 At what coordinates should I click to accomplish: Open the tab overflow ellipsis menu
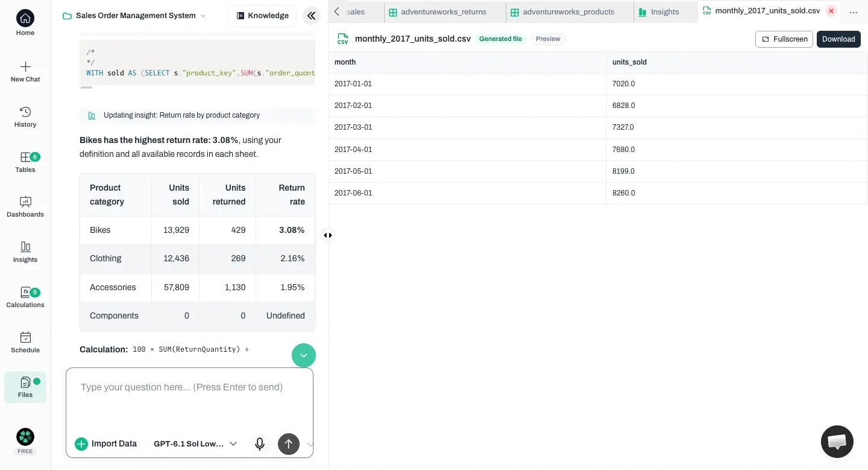[x=854, y=12]
